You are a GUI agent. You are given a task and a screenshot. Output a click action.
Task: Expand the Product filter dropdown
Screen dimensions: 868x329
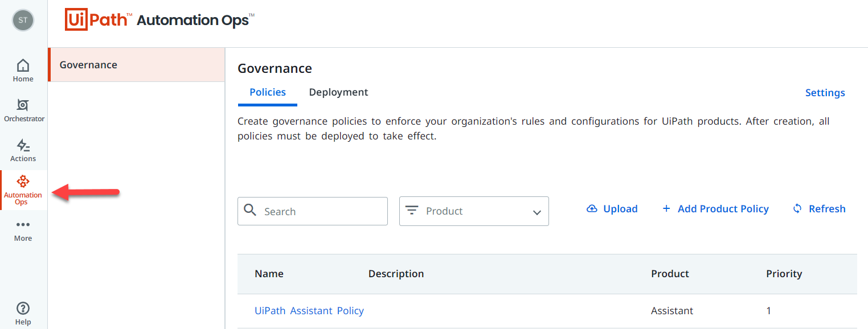(x=474, y=211)
